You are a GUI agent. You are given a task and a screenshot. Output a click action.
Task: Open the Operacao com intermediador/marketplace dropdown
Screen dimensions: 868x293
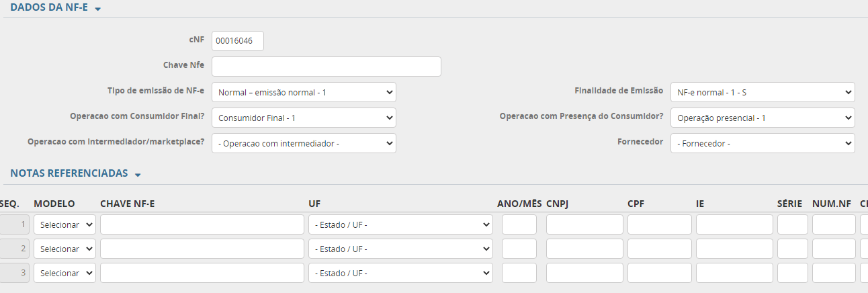(304, 143)
